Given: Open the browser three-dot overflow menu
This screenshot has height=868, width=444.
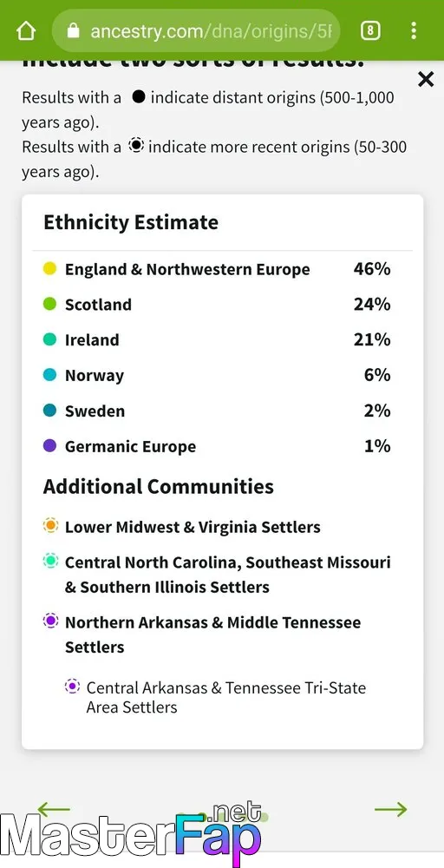Looking at the screenshot, I should click(x=413, y=30).
